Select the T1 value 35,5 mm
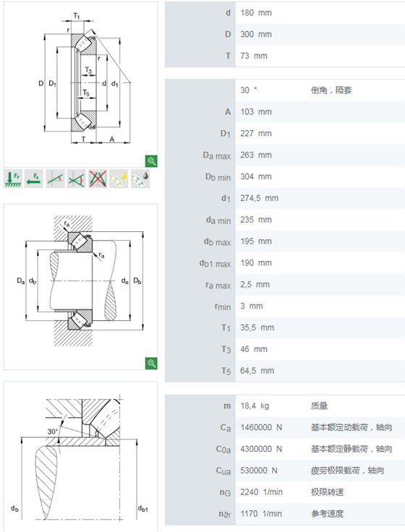Viewport: 405px width, 532px height. (257, 327)
